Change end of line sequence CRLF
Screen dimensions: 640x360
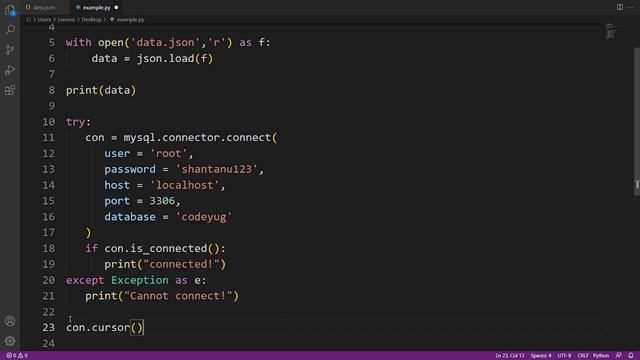click(582, 356)
